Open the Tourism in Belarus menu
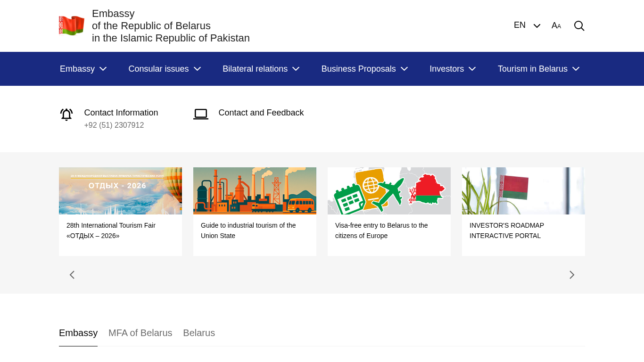644x362 pixels. pyautogui.click(x=538, y=69)
